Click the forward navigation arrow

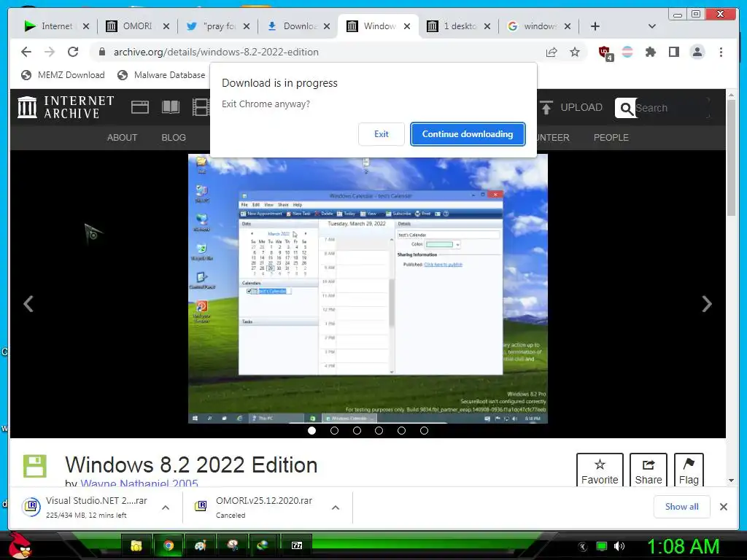tap(50, 52)
